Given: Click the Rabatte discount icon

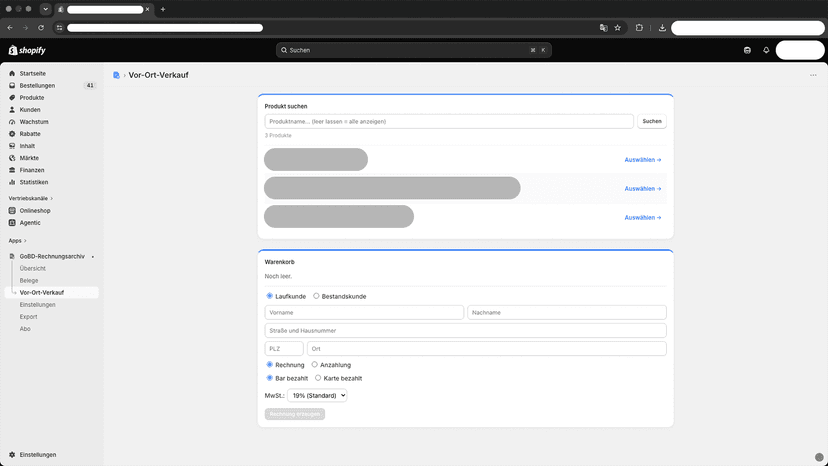Looking at the screenshot, I should click(12, 134).
